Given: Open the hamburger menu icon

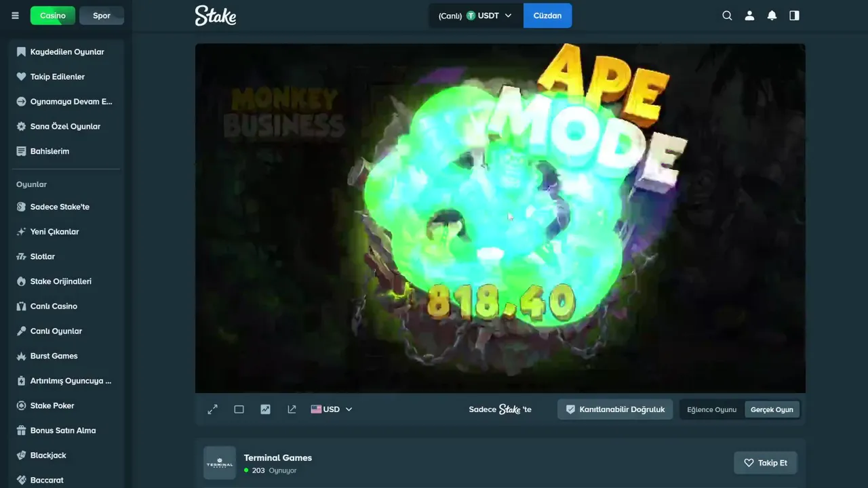Looking at the screenshot, I should [x=15, y=16].
